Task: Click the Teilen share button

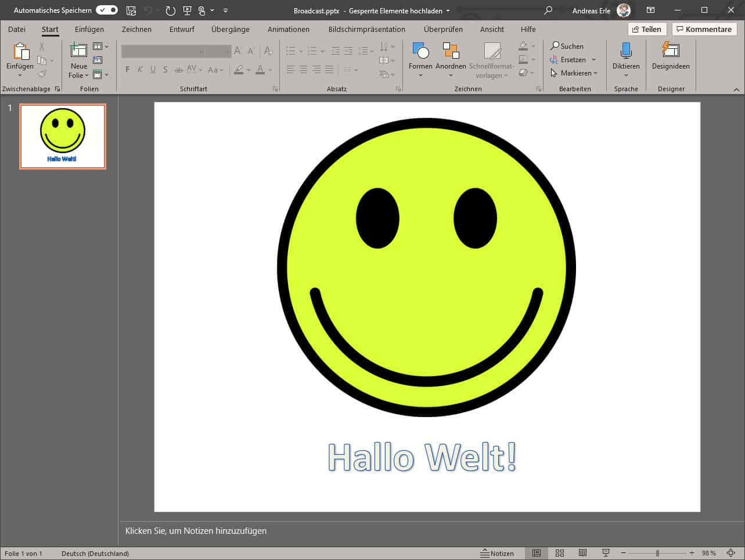Action: tap(646, 29)
